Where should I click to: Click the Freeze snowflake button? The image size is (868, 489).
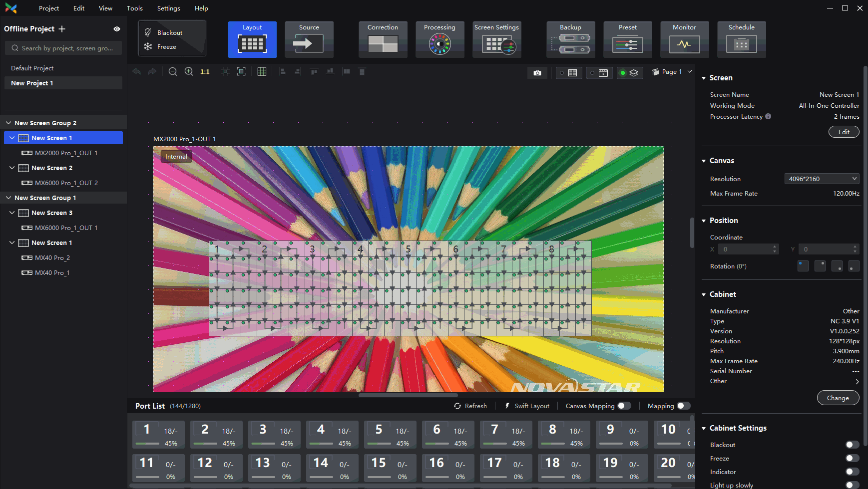click(x=148, y=46)
